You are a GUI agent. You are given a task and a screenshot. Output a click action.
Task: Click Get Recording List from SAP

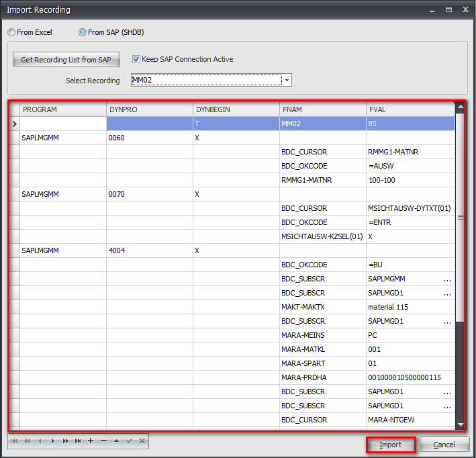click(66, 60)
